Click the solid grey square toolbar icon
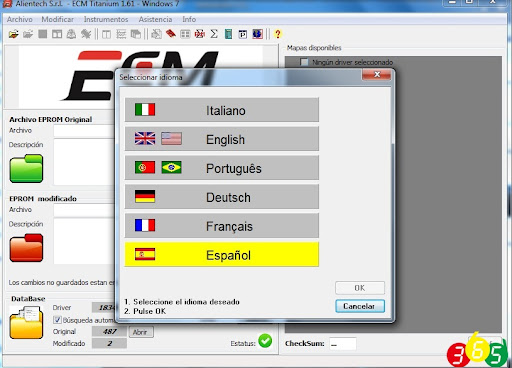Viewport: 512px width, 368px height. point(43,34)
